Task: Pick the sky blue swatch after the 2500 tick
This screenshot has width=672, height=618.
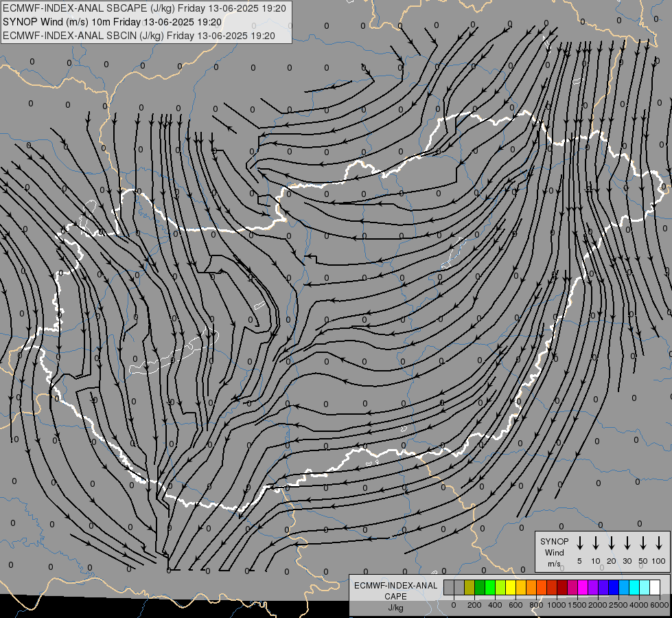Action: [x=623, y=587]
